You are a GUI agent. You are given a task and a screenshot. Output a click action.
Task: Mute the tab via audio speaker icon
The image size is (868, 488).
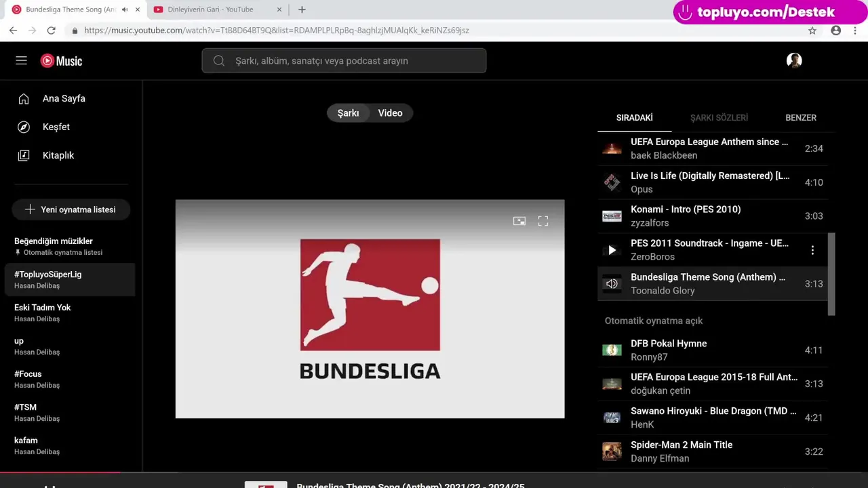(125, 9)
